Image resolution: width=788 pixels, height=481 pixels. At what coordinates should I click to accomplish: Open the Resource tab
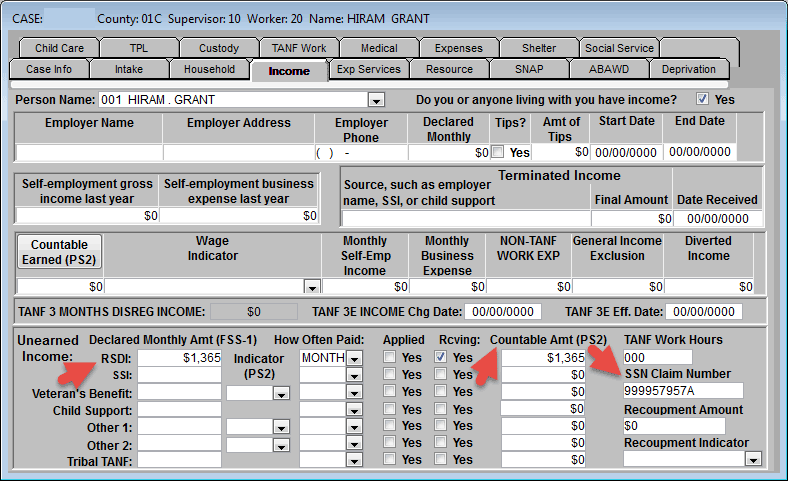[x=449, y=69]
